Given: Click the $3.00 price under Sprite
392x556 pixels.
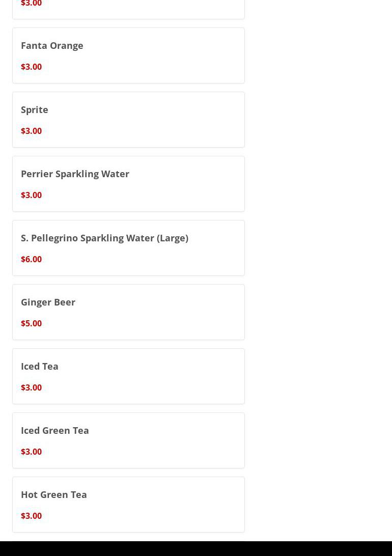Looking at the screenshot, I should click(31, 131).
